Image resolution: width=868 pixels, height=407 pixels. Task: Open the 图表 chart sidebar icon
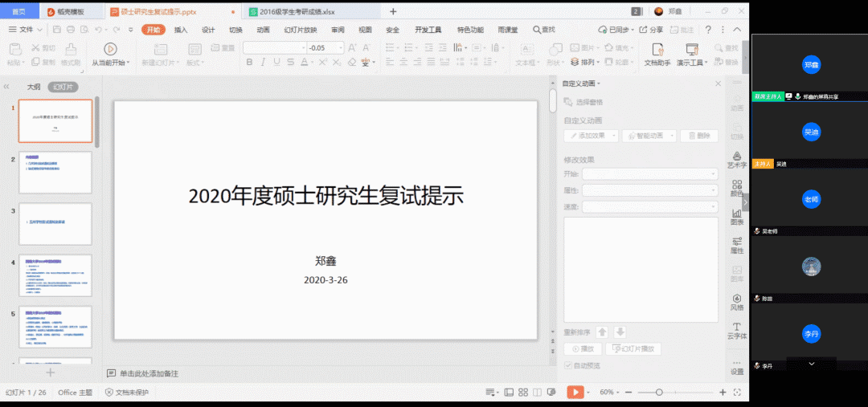(736, 216)
